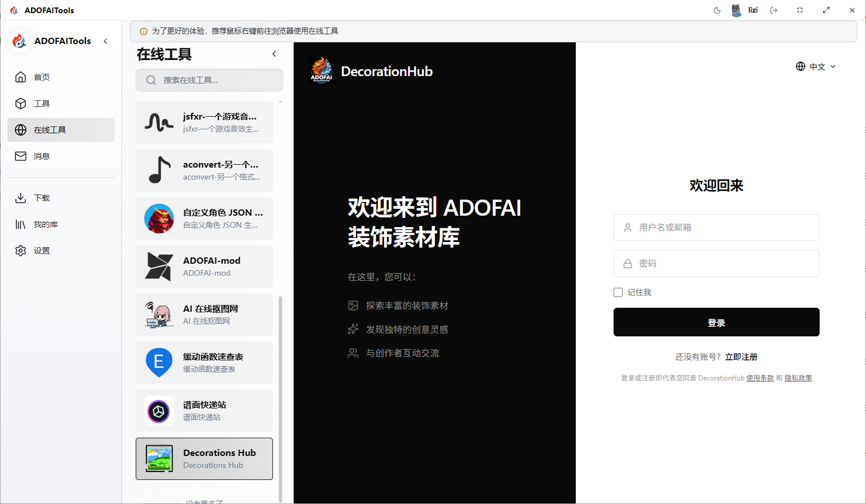
Task: Click the 与创作者互动交流 text
Action: click(x=402, y=353)
